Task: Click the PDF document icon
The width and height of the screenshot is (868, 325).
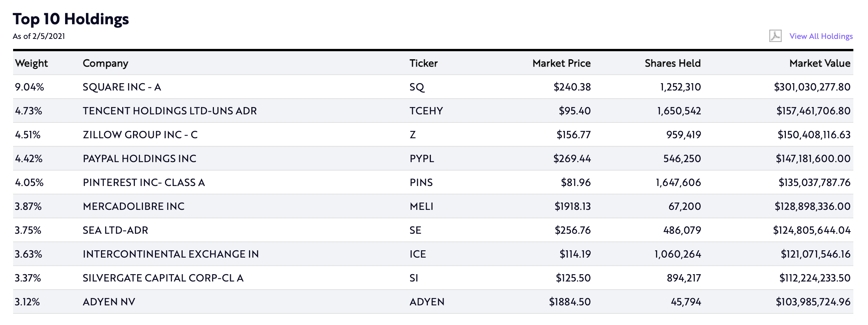Action: coord(775,36)
